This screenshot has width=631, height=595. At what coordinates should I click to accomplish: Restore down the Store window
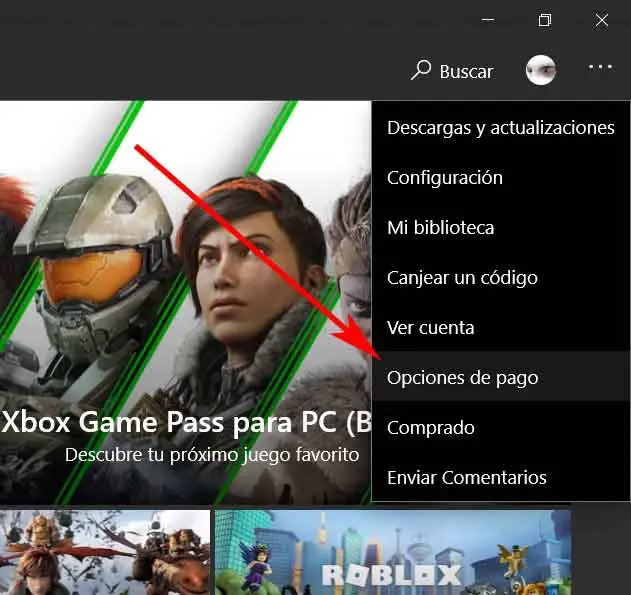[x=545, y=19]
